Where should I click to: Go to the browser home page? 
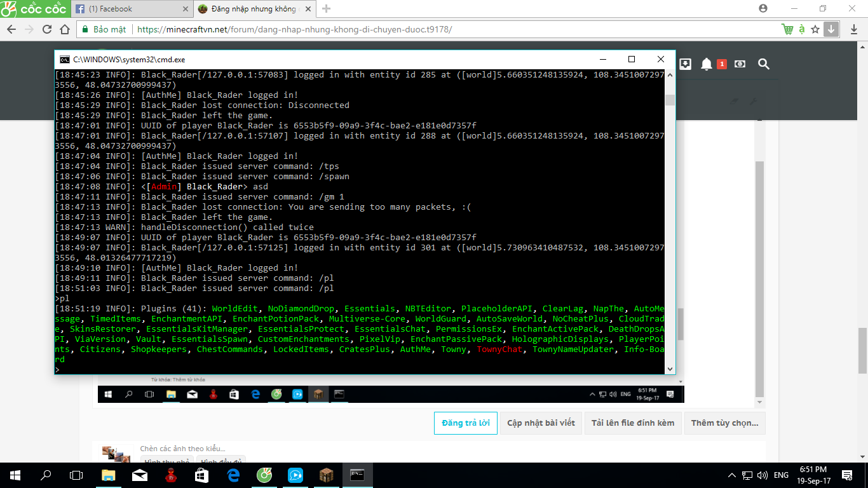65,29
